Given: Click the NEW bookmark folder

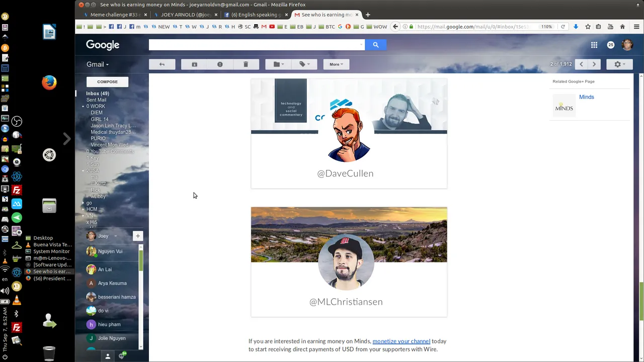Looking at the screenshot, I should tap(161, 27).
